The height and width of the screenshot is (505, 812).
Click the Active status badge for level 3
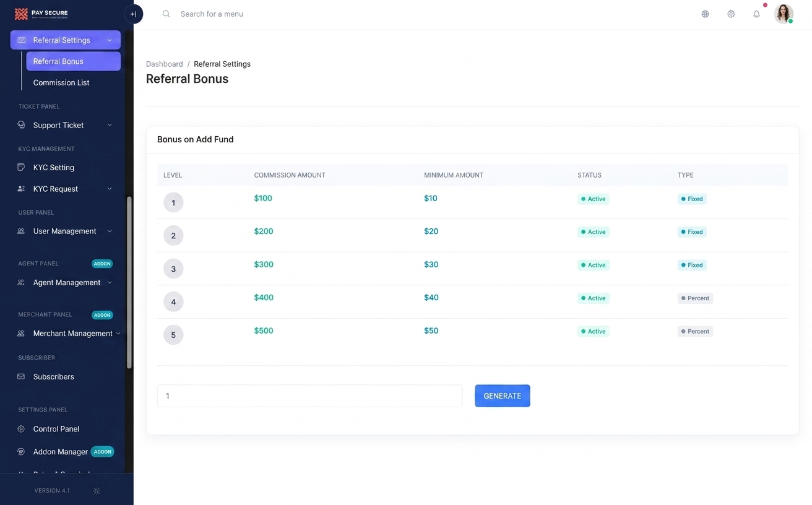click(594, 265)
